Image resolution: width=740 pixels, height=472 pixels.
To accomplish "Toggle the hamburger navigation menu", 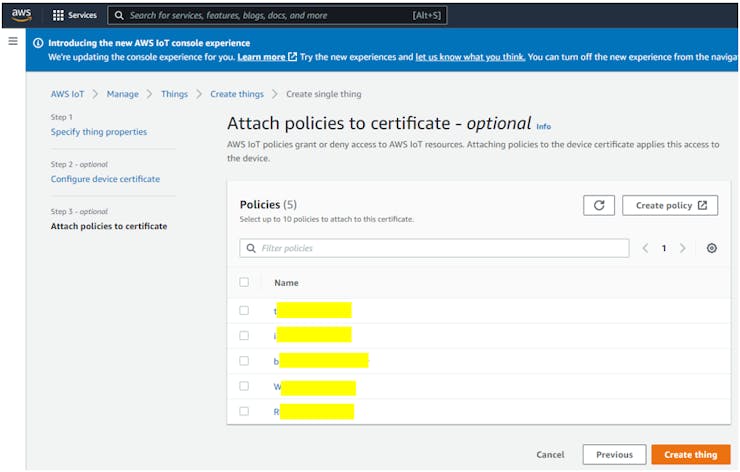I will coord(13,41).
